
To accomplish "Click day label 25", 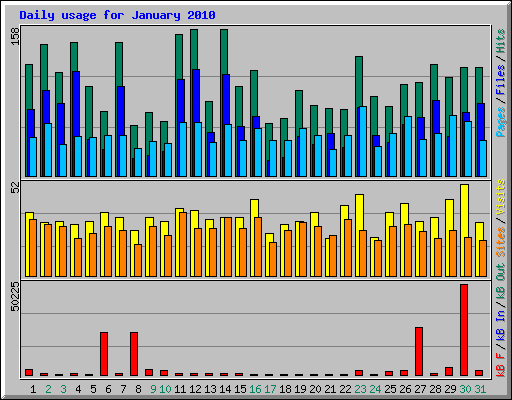I will pos(390,389).
